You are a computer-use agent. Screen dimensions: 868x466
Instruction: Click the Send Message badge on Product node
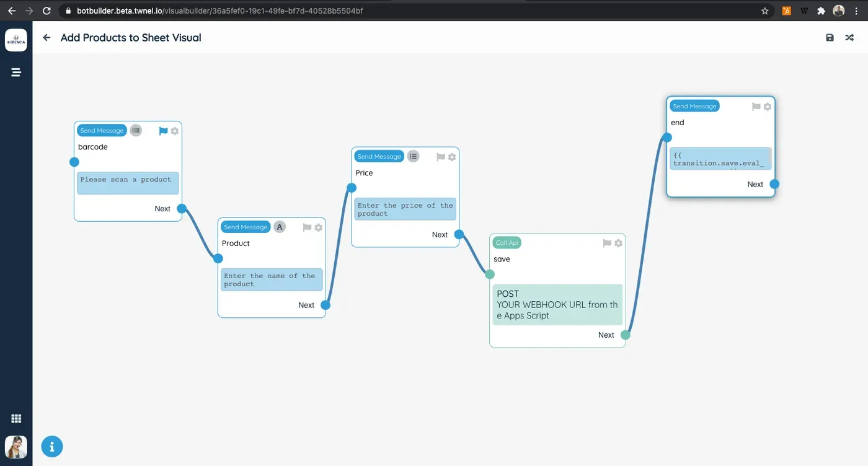tap(246, 227)
